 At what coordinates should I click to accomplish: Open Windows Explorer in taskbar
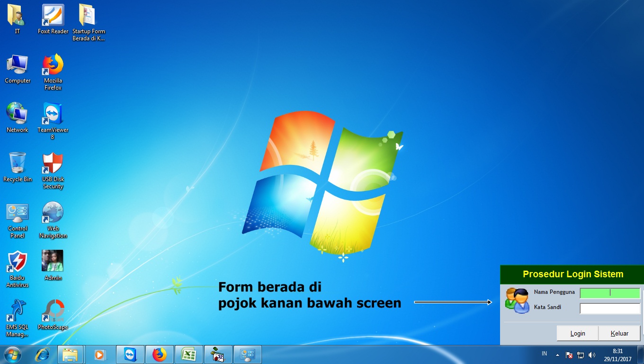(70, 355)
